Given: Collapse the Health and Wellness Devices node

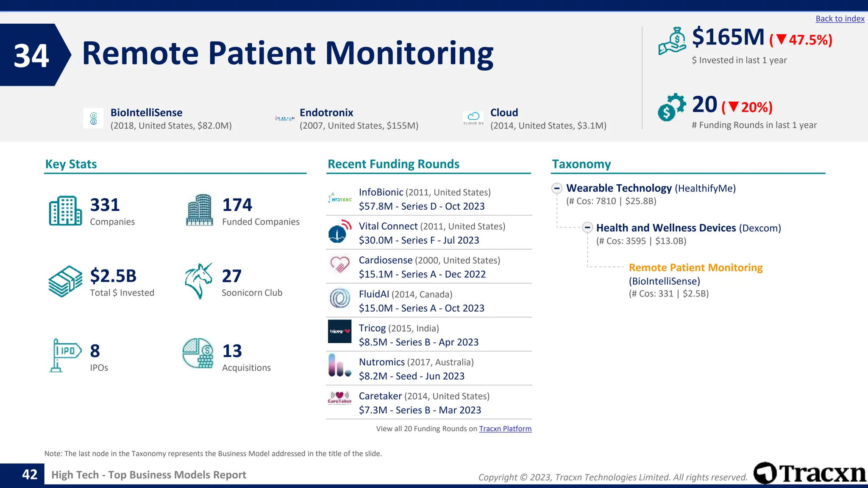Looking at the screenshot, I should click(587, 227).
